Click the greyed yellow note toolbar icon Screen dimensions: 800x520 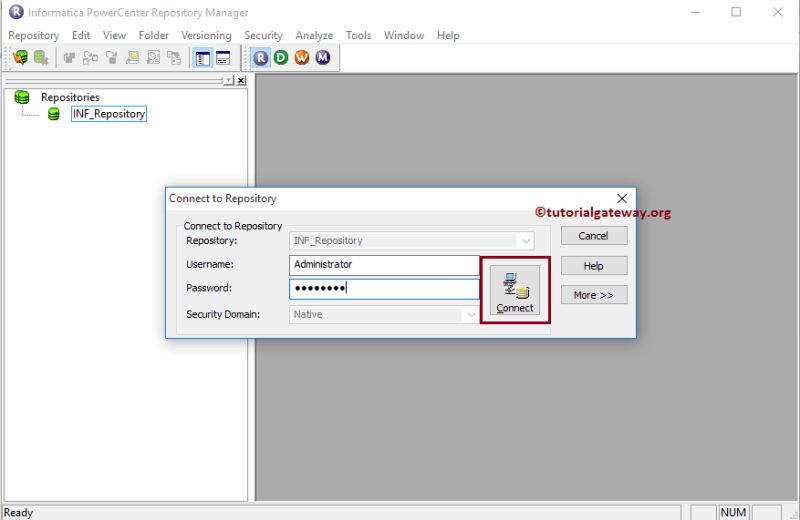[x=132, y=58]
